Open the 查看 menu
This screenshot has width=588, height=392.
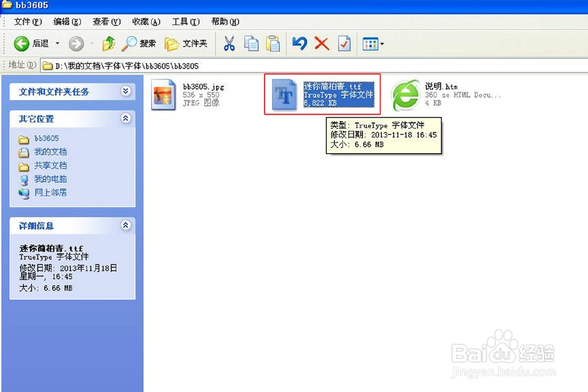coord(105,22)
